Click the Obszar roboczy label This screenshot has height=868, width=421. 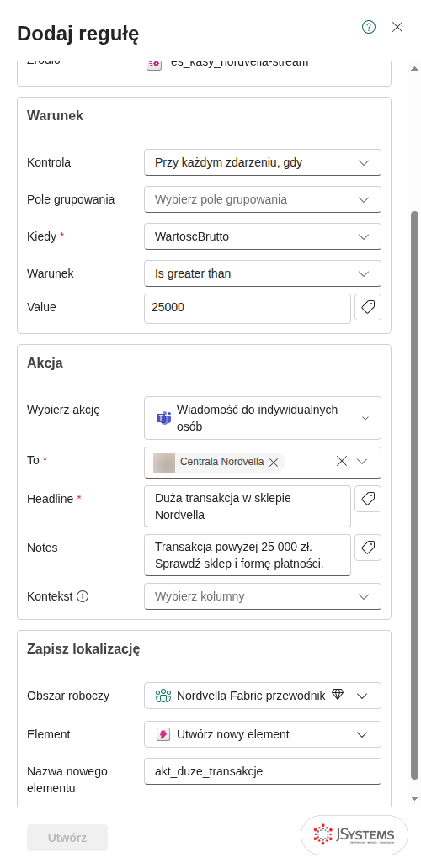pyautogui.click(x=68, y=696)
